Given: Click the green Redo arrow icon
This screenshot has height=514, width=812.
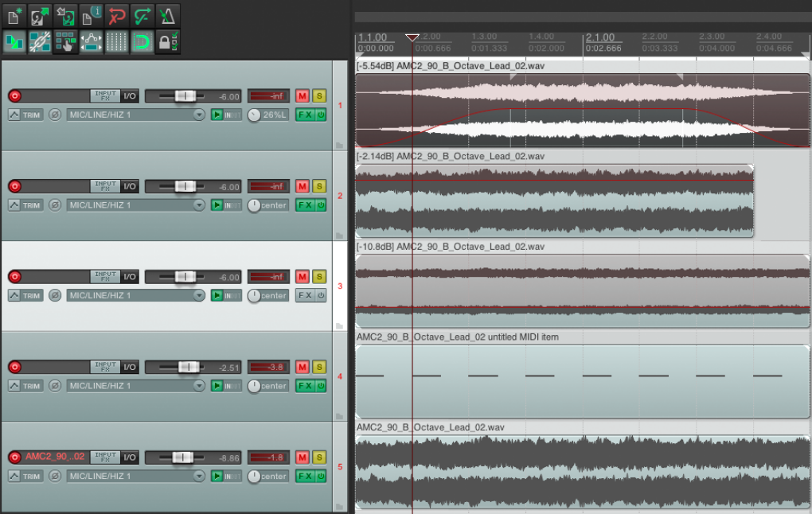Looking at the screenshot, I should click(x=142, y=16).
